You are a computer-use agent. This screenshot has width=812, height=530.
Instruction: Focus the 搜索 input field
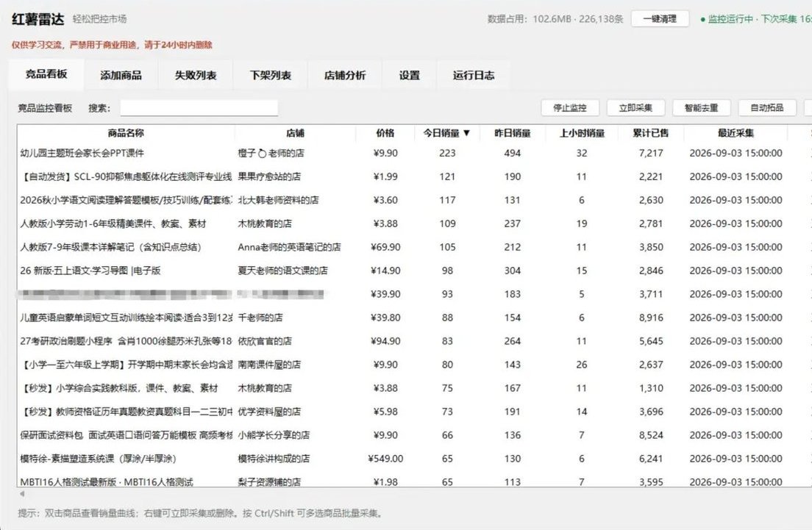pos(199,107)
